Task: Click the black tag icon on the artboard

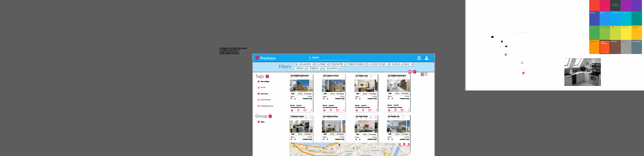Action: [492, 37]
